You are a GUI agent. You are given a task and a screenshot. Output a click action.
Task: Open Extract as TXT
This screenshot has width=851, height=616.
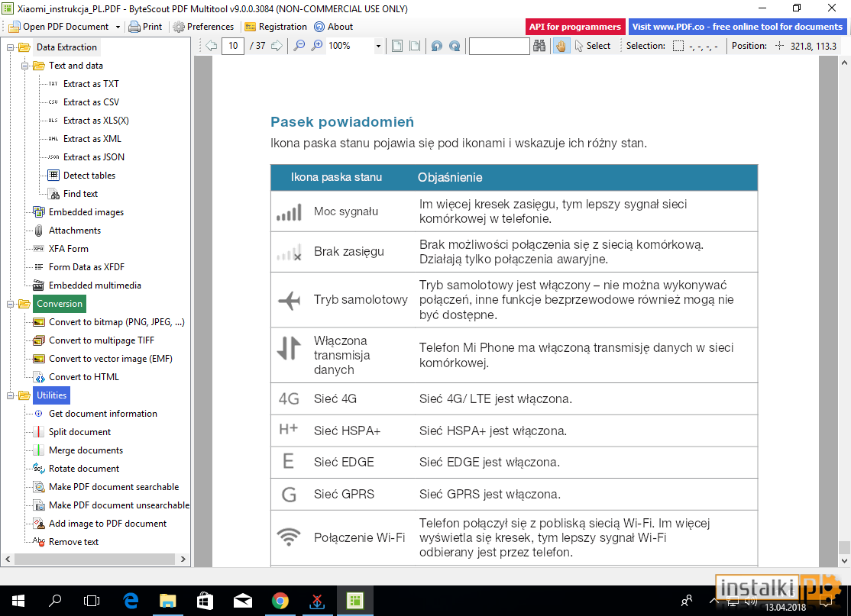(91, 83)
